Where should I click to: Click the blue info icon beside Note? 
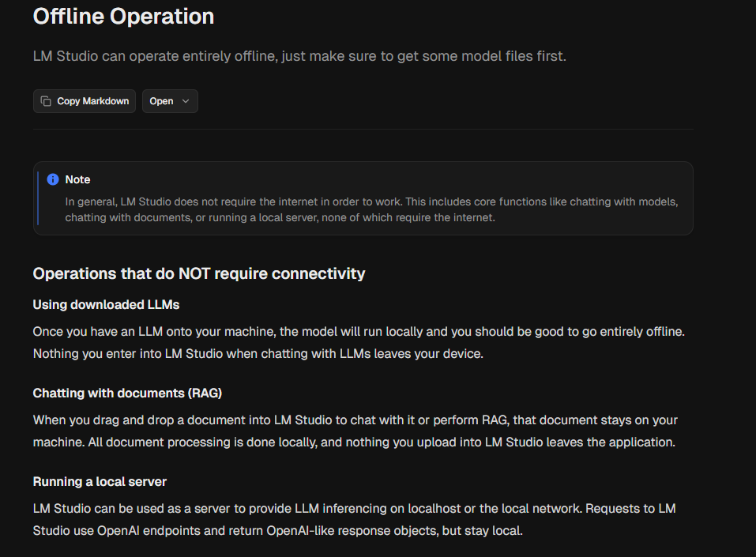[x=53, y=179]
